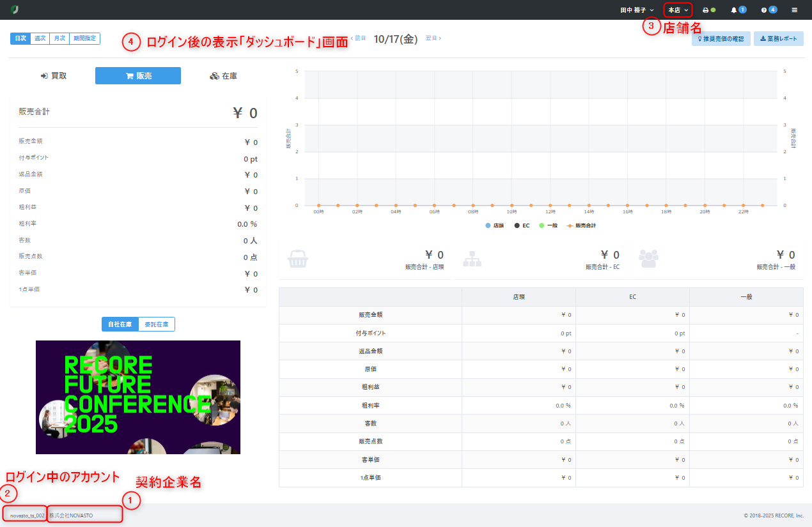Click the 返品金額 row label in table
Viewport: 812px width, 527px height.
point(371,351)
